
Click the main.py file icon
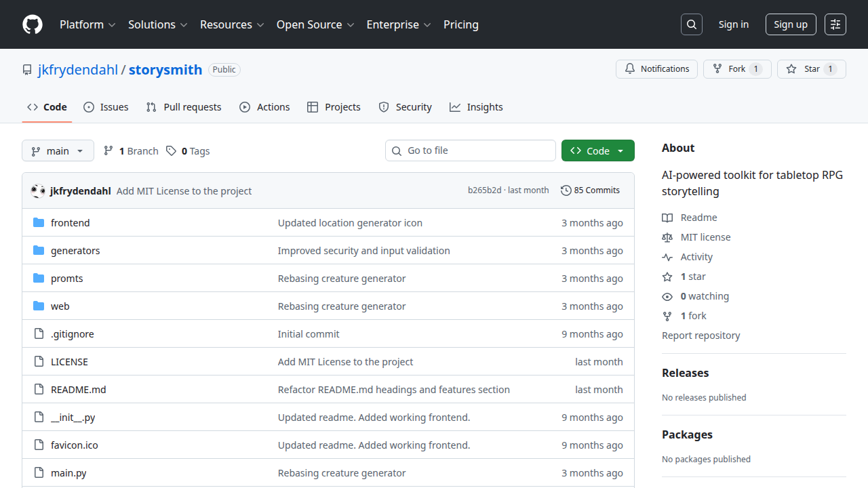[39, 473]
